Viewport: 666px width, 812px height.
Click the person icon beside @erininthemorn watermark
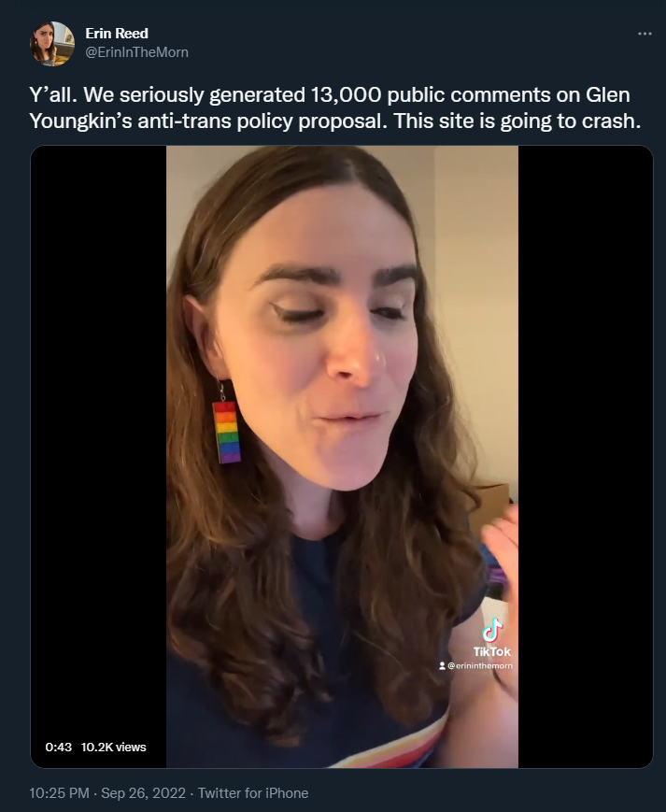442,665
